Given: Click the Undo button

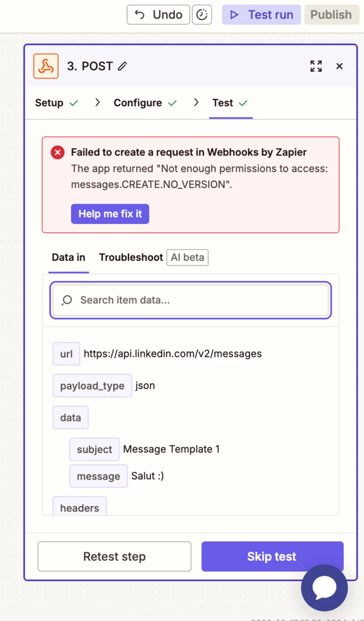Looking at the screenshot, I should pyautogui.click(x=158, y=15).
